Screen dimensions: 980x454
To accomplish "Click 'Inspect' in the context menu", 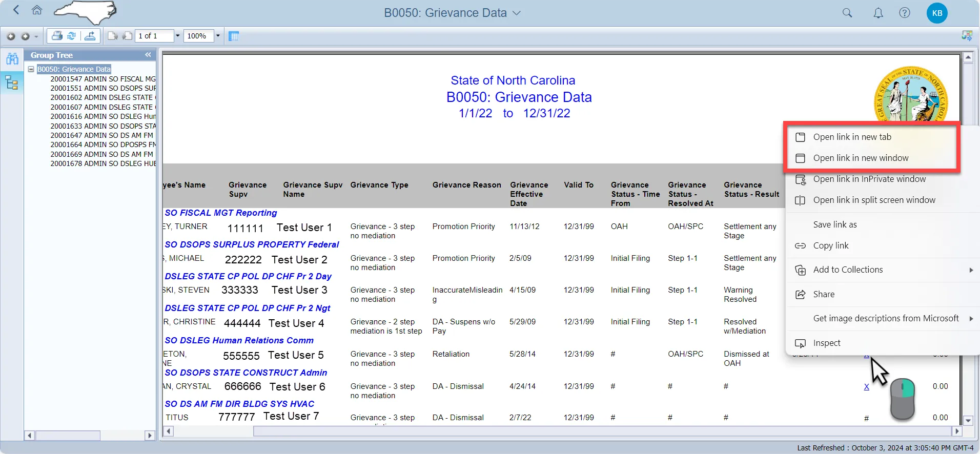I will [826, 343].
